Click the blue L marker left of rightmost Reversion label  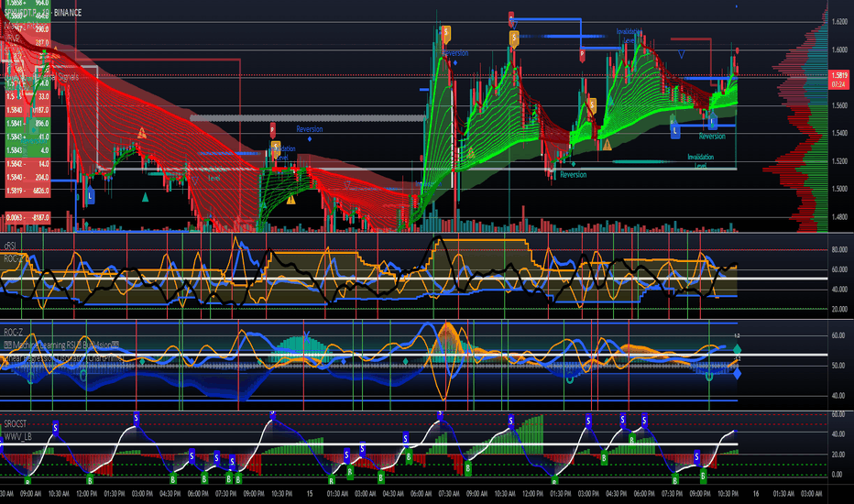click(674, 131)
